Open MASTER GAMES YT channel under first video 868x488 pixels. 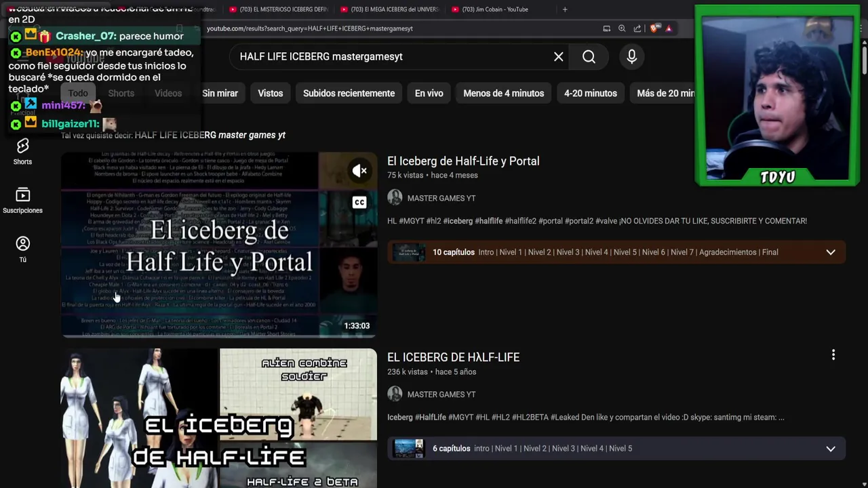[x=441, y=198]
